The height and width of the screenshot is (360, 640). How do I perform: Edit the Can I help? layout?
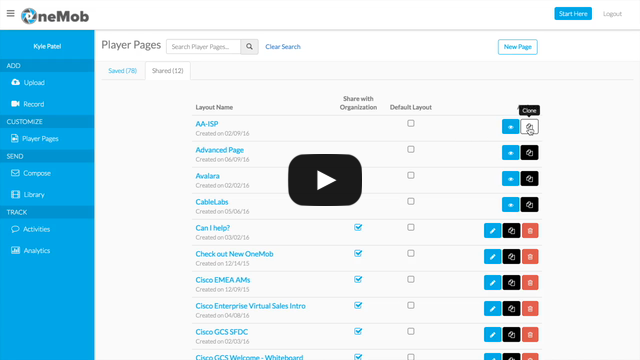pos(493,231)
